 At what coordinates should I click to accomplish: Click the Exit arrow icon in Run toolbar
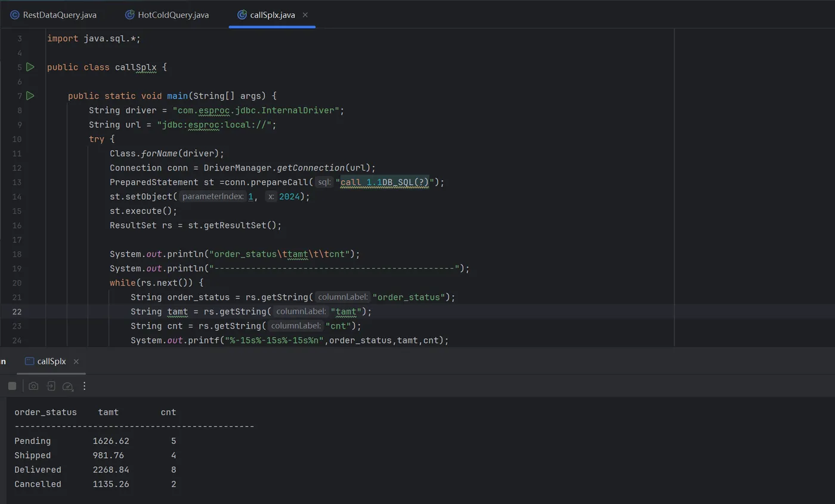coord(51,386)
